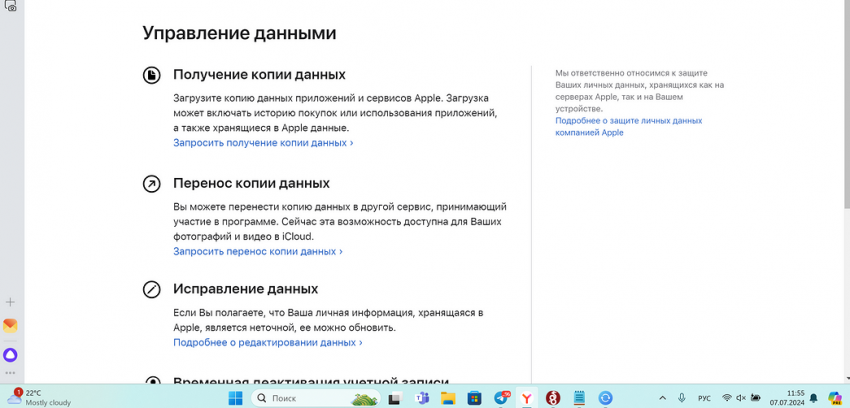Screen dimensions: 850x408
Task: Click the plus icon in browser sidebar
Action: (x=10, y=301)
